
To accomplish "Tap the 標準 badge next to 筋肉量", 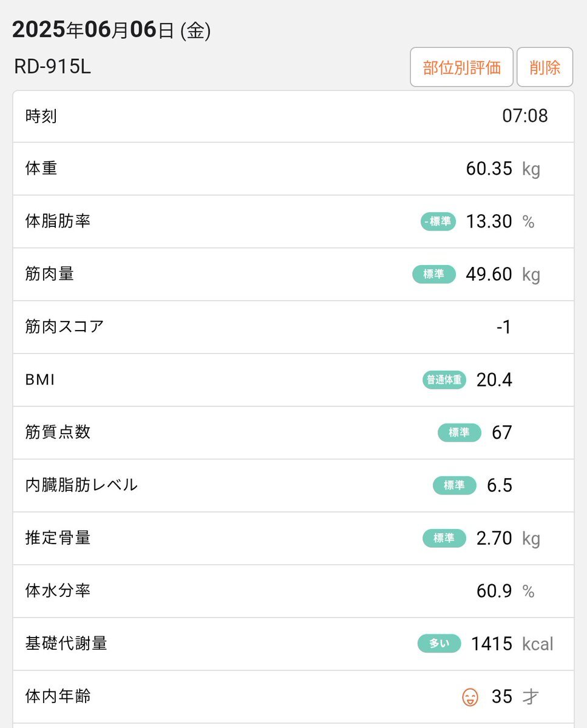I will pyautogui.click(x=434, y=274).
